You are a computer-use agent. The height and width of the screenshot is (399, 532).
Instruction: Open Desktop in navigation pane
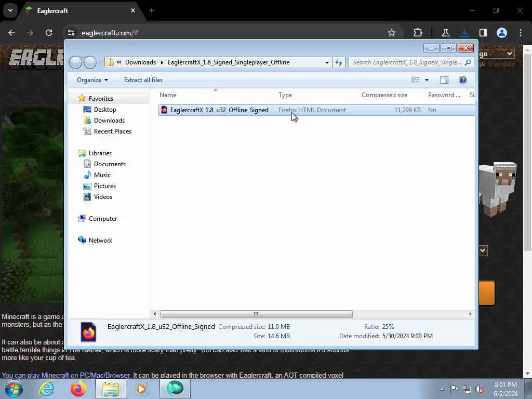click(x=105, y=110)
